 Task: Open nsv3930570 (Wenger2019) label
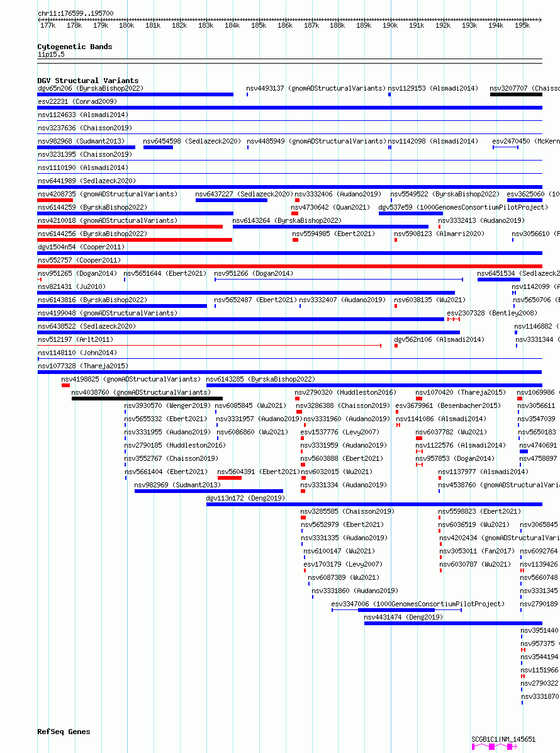click(167, 405)
